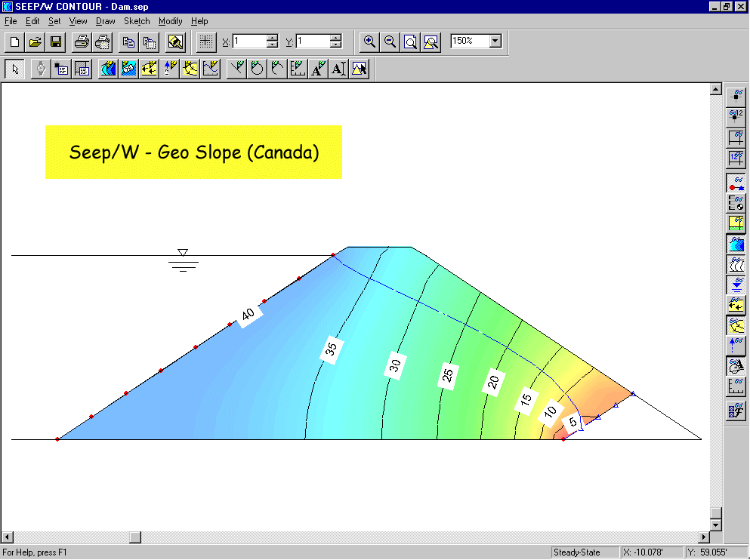The image size is (750, 560).
Task: Save the project with the floppy disk icon
Action: point(55,42)
